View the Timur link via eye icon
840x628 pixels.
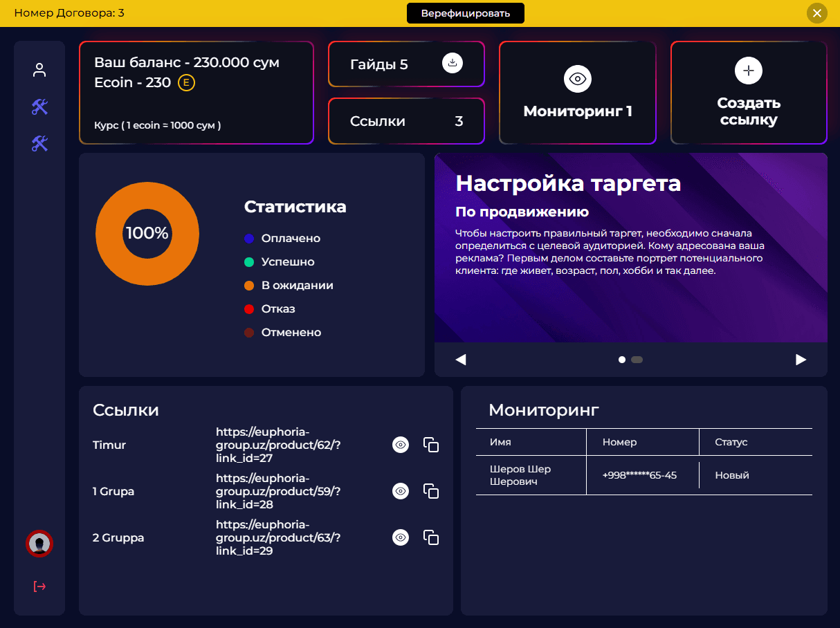click(x=401, y=445)
